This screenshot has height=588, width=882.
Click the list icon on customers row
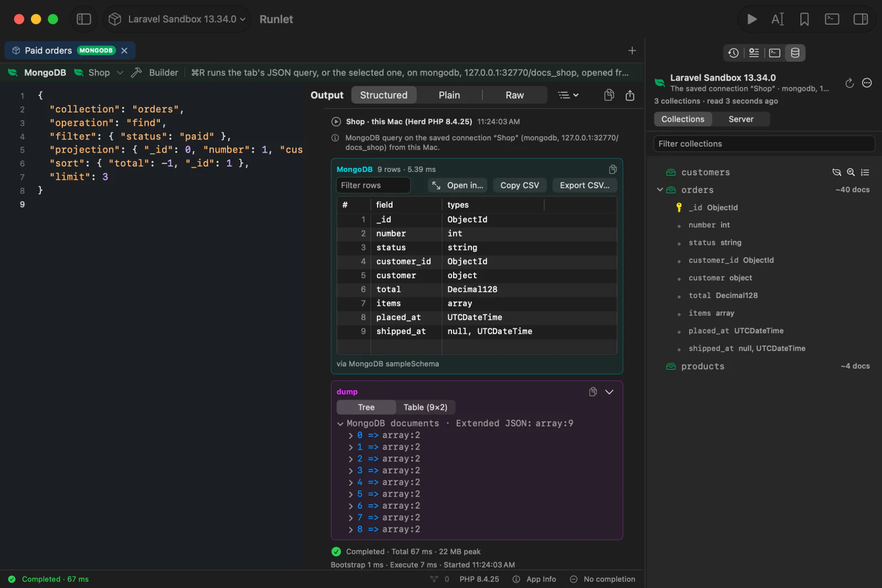865,172
